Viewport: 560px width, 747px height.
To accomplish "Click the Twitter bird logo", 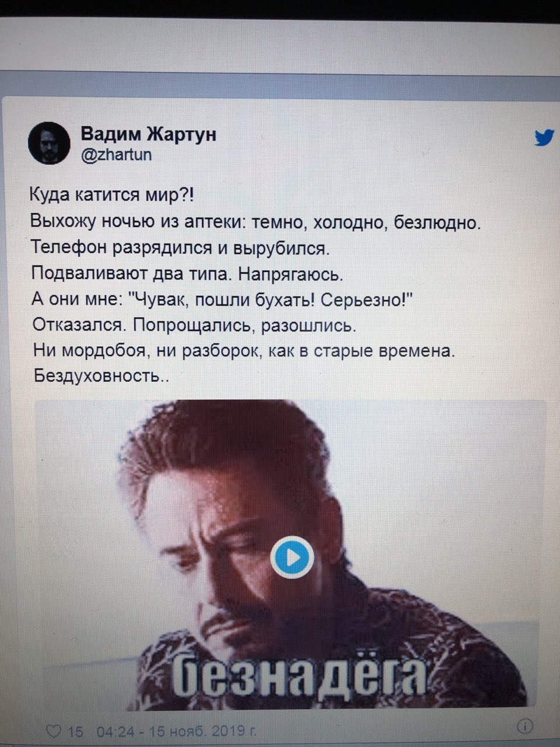I will pos(544,138).
